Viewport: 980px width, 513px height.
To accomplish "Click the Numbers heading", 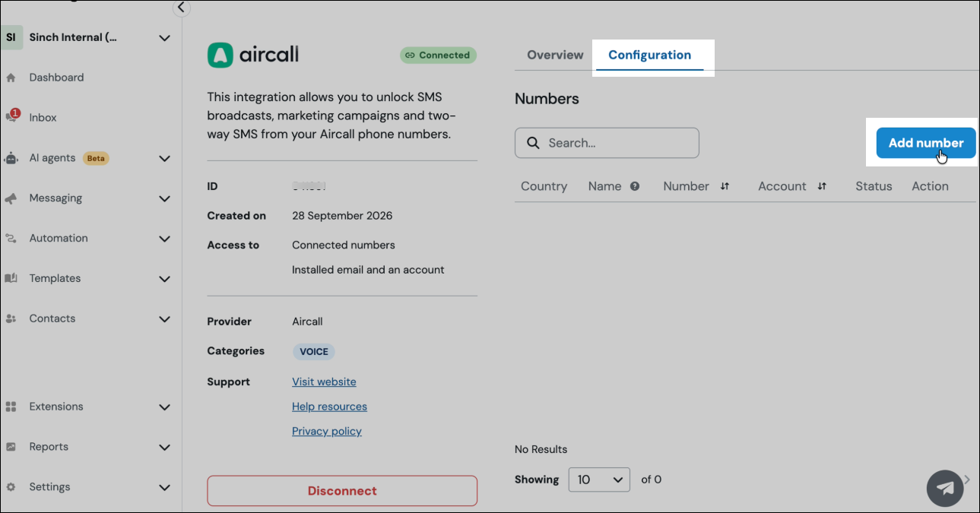I will pos(547,99).
